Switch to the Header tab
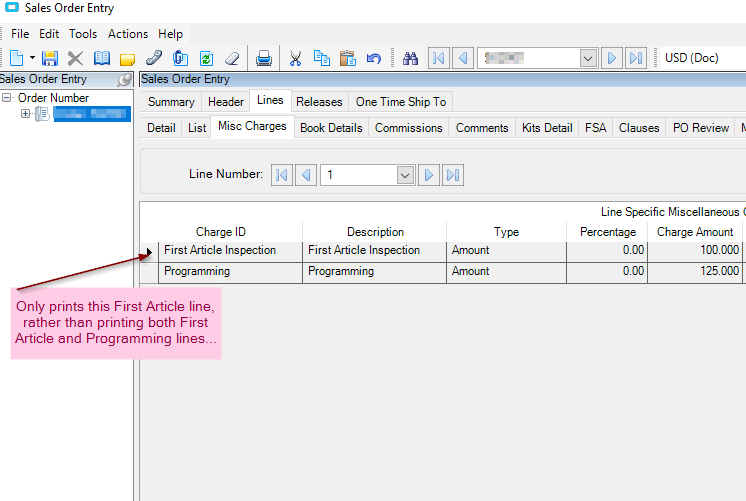This screenshot has width=746, height=501. tap(226, 102)
